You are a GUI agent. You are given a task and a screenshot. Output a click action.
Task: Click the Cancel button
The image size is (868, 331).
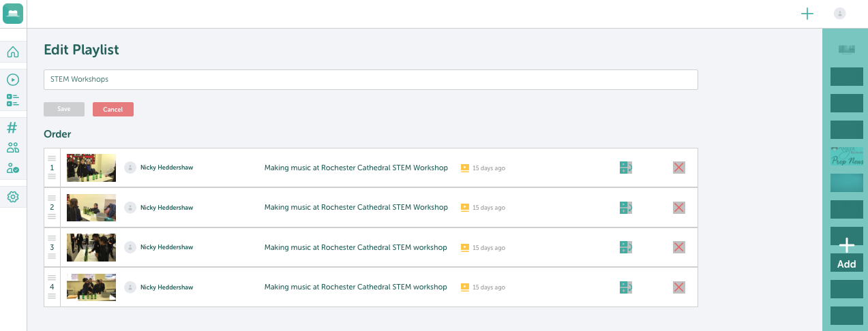click(113, 110)
